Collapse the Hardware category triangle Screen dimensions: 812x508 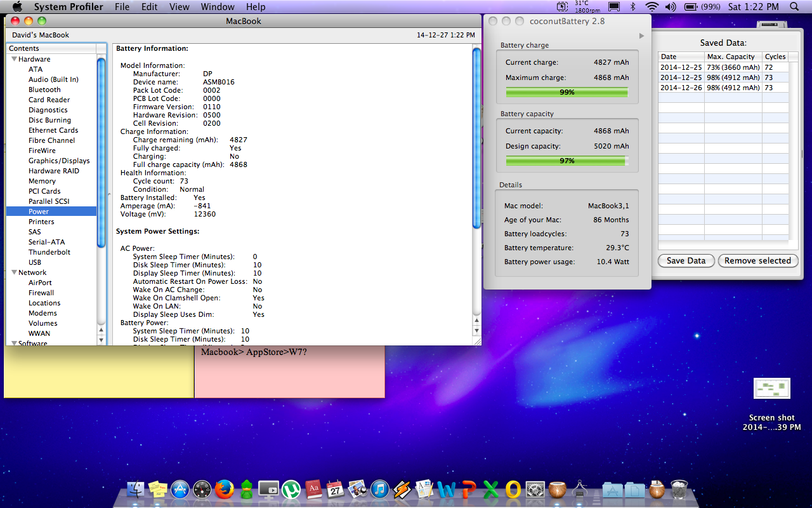(14, 59)
